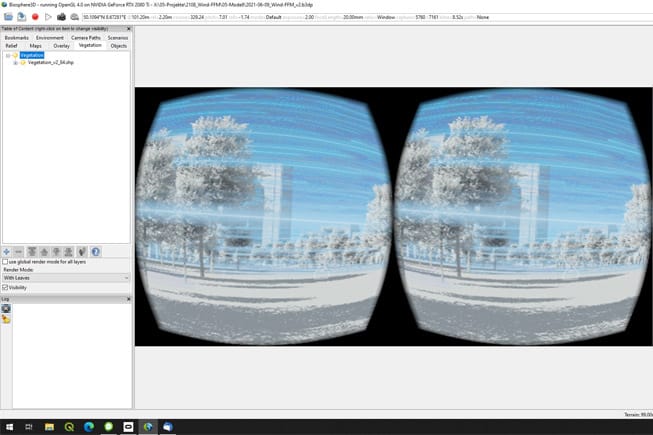This screenshot has height=435, width=653.
Task: Click the red record button in toolbar
Action: [35, 17]
